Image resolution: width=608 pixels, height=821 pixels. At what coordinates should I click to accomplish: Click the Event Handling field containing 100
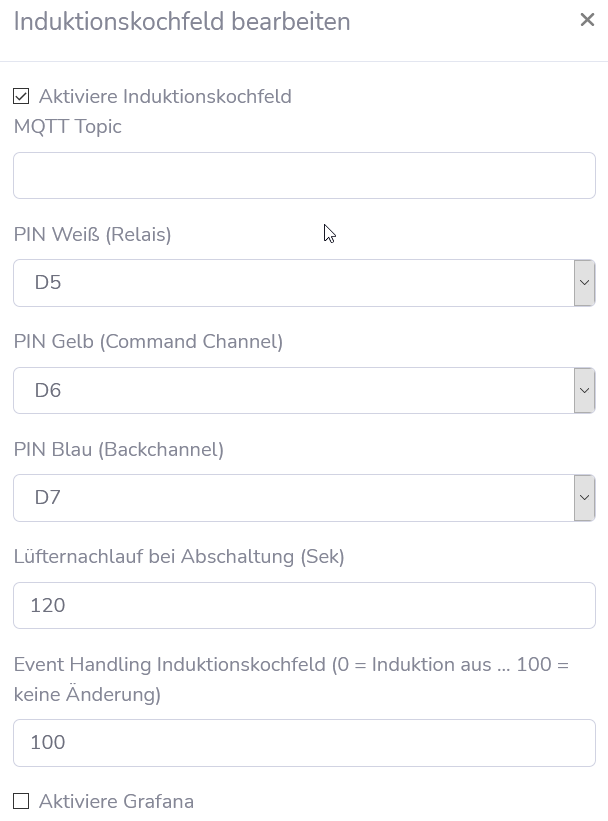click(304, 743)
